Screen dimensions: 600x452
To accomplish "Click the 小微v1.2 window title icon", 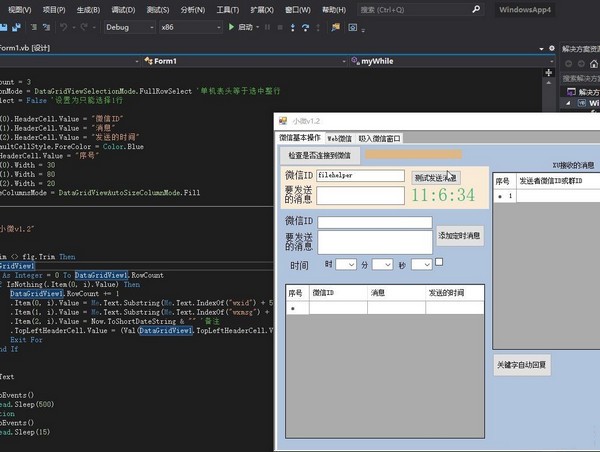I will pos(283,120).
